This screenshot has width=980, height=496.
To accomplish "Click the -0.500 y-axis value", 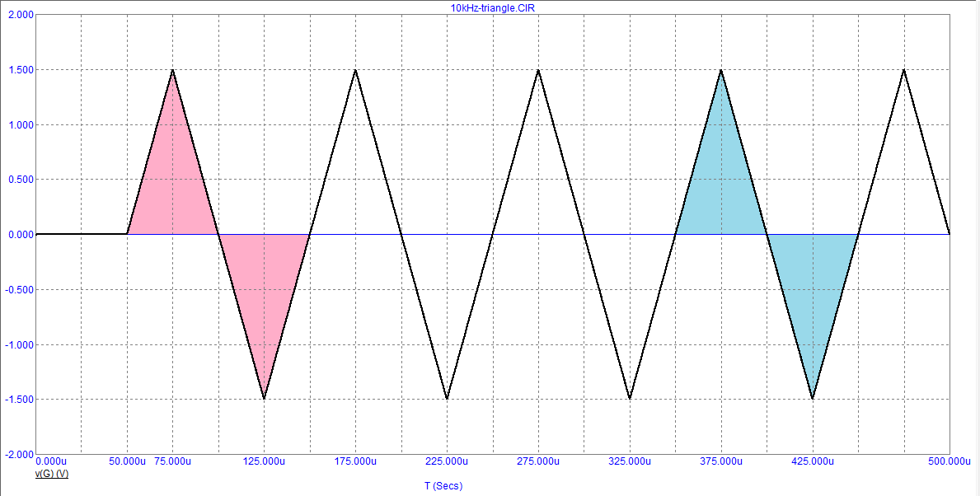I will 20,290.
